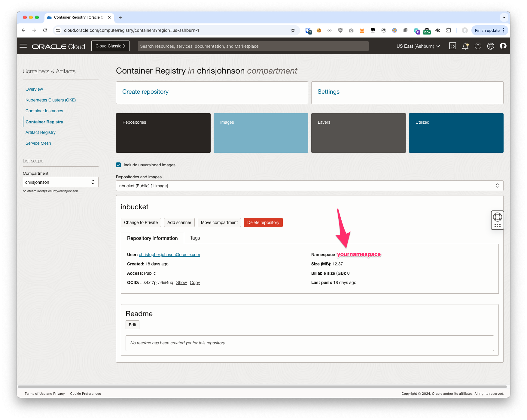Uncheck Include unversioned images

coord(118,165)
